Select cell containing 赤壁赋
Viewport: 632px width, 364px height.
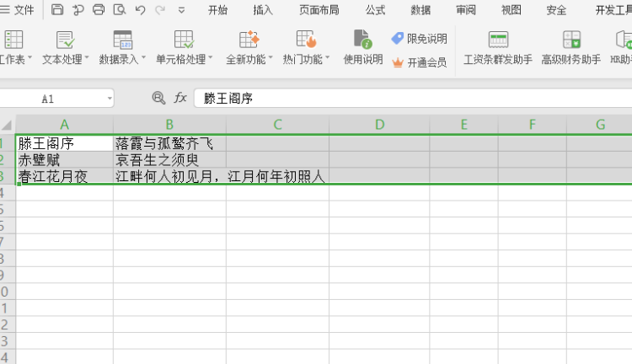[65, 160]
